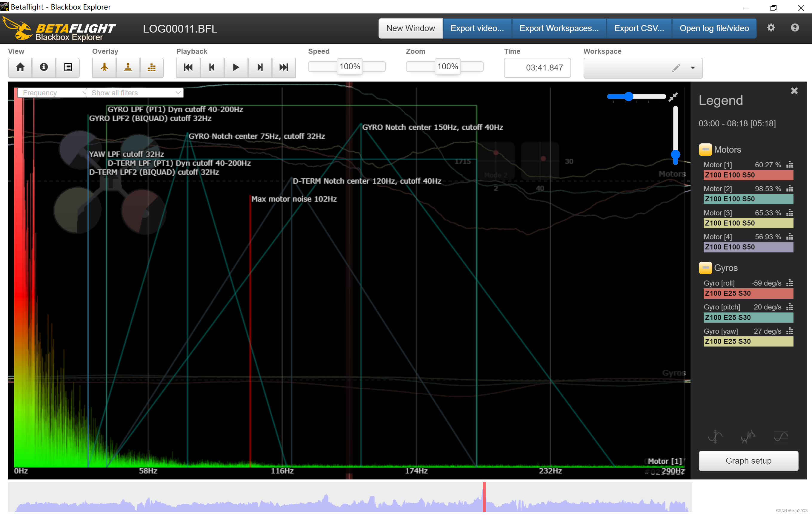The height and width of the screenshot is (515, 812).
Task: Click the log notes/clipboard icon
Action: 67,67
